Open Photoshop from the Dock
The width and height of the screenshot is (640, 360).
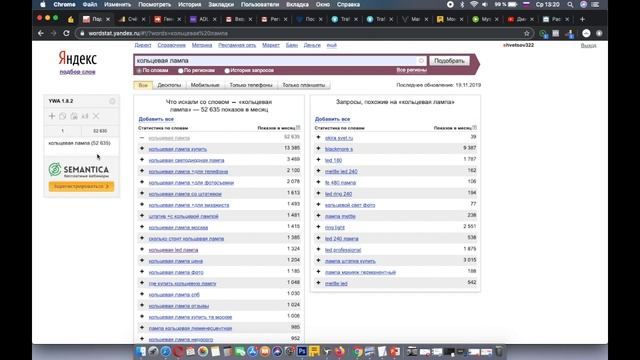[x=302, y=351]
